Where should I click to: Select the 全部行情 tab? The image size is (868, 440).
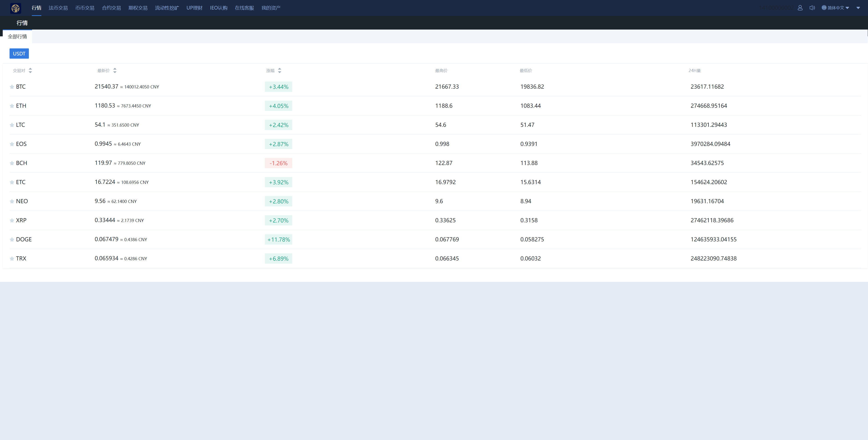point(17,36)
